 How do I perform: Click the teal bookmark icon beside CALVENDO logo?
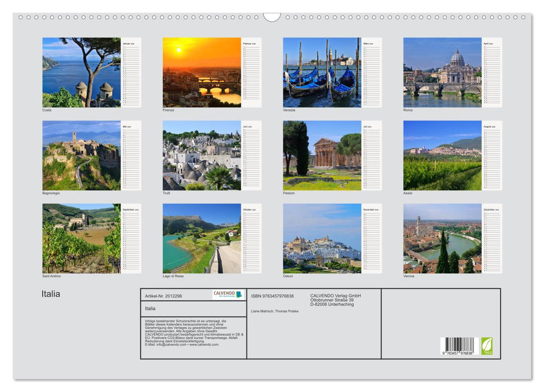[238, 293]
